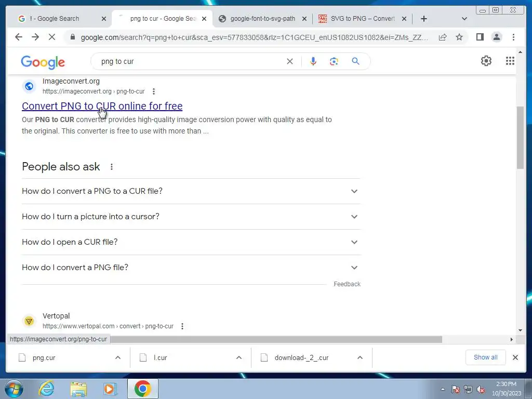This screenshot has height=399, width=532.
Task: Stop loading the current page
Action: pos(52,37)
